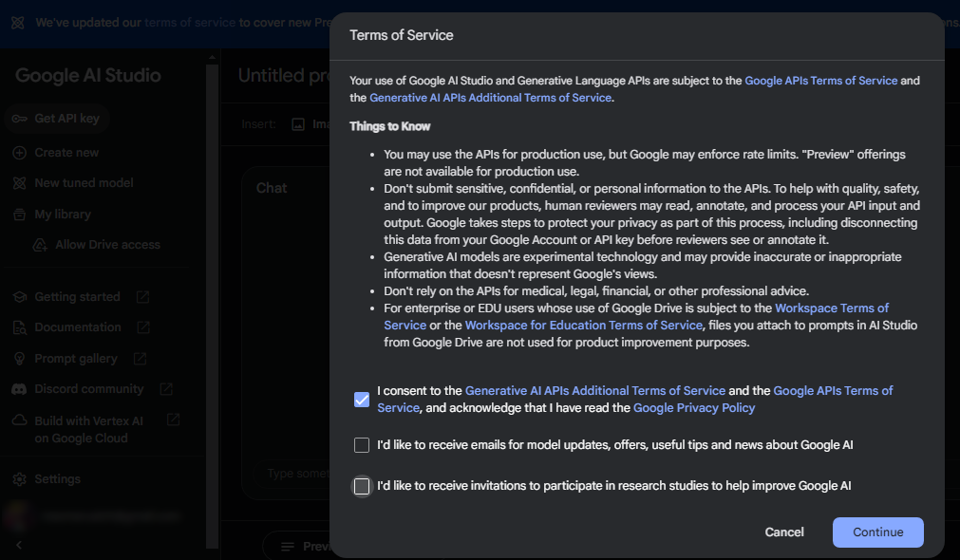Check the research studies invitations checkbox
The width and height of the screenshot is (960, 560).
362,486
